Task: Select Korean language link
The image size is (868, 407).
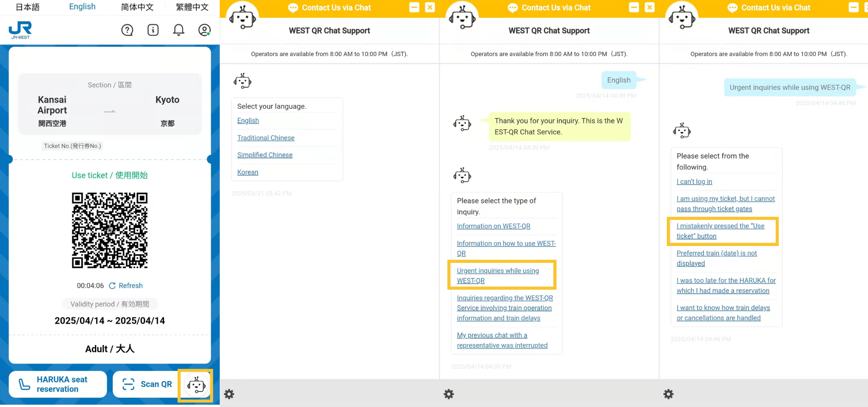Action: 248,172
